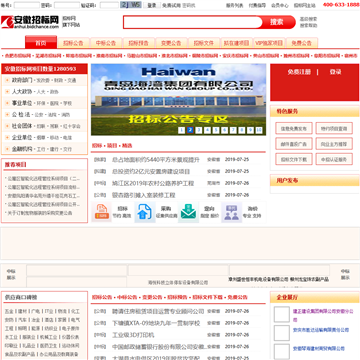This screenshot has height=360, width=360.
Task: Jump to banner slide 5
Action: pos(216,130)
